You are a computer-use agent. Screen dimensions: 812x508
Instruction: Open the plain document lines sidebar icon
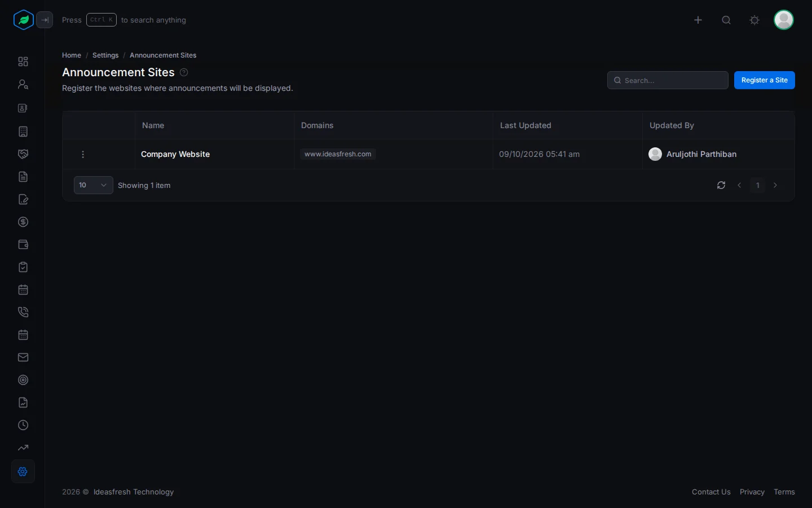click(x=23, y=177)
